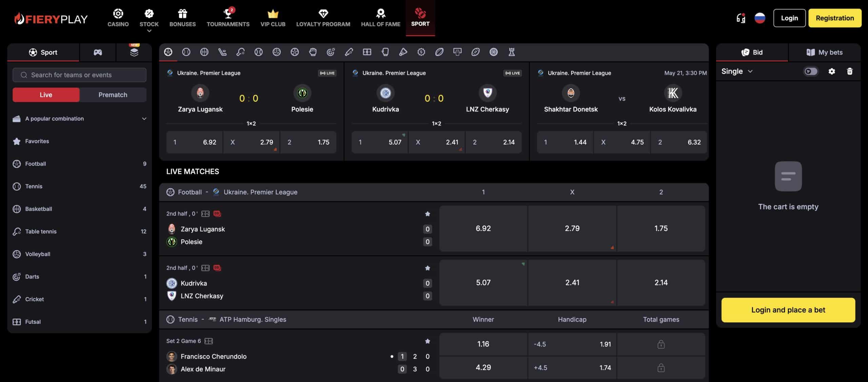Image resolution: width=868 pixels, height=382 pixels.
Task: Favorite the Cherundolo vs de Minaur match star
Action: (428, 341)
